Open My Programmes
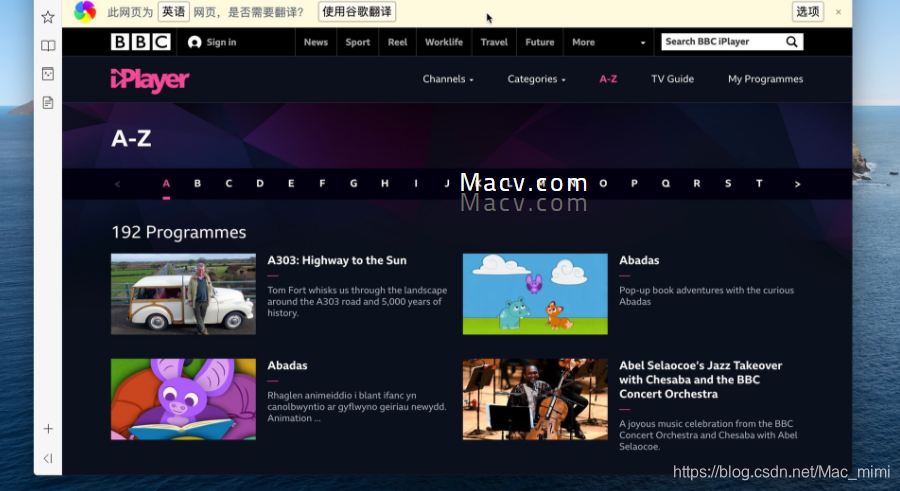Screen dimensions: 900x491 click(765, 79)
